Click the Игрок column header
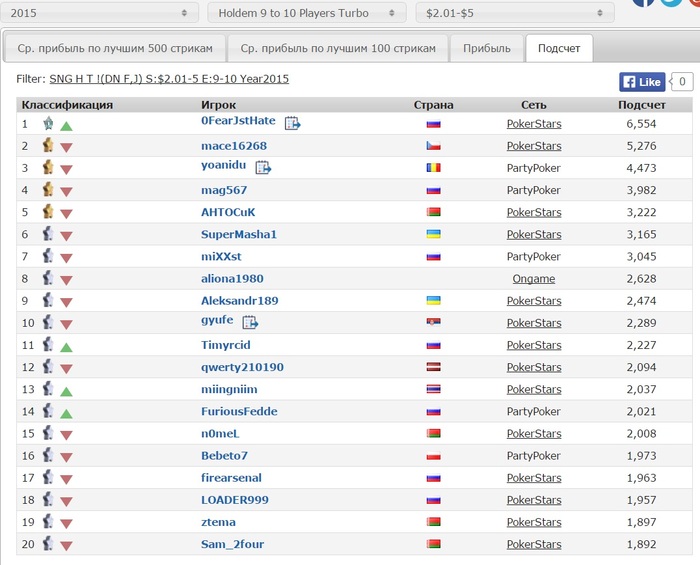 [x=218, y=105]
